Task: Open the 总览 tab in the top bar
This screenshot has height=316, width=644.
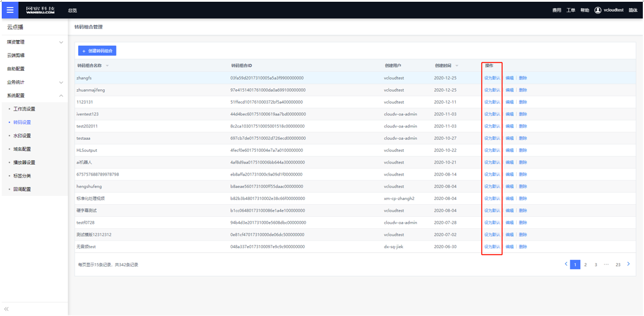Action: pos(72,10)
